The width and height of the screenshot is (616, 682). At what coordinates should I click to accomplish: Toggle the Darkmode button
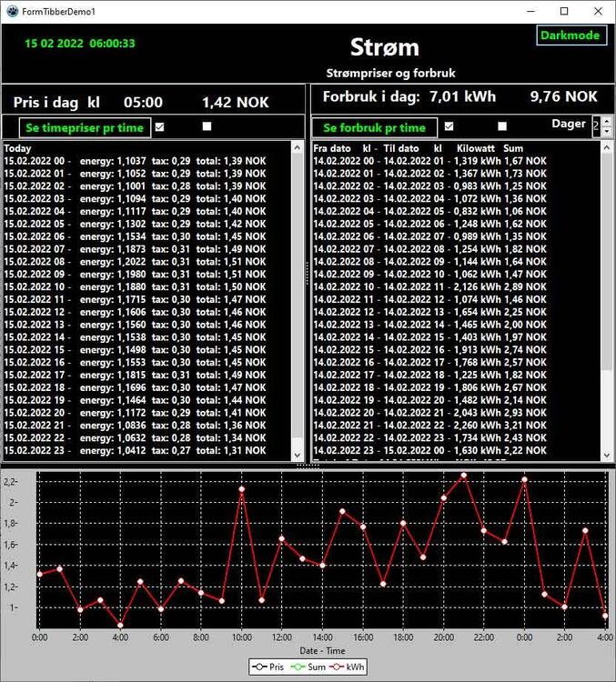pos(571,35)
